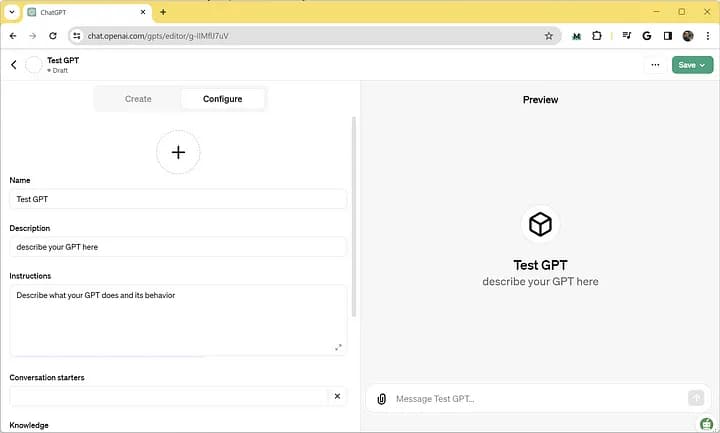The image size is (720, 433).
Task: Click the Message Test GPT input box
Action: [x=535, y=399]
